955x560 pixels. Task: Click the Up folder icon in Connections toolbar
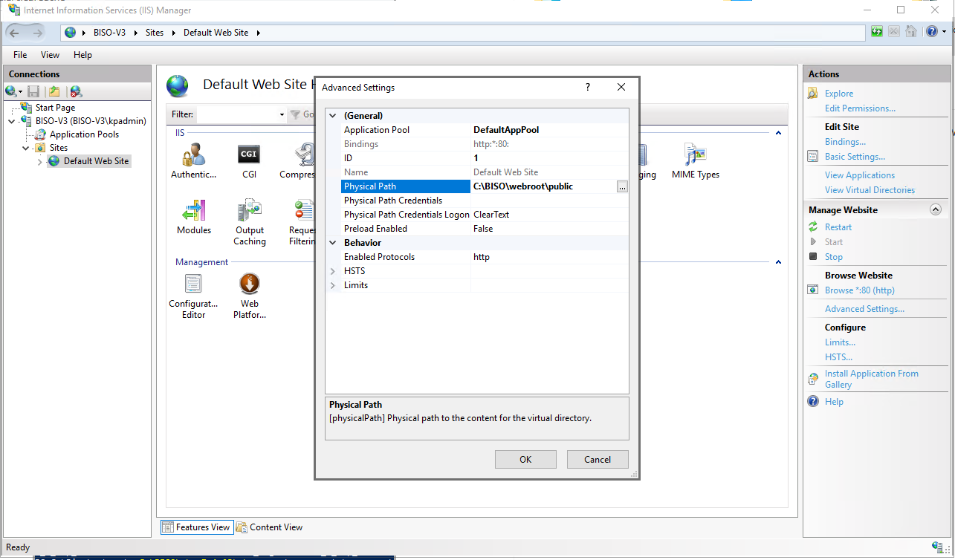coord(54,91)
